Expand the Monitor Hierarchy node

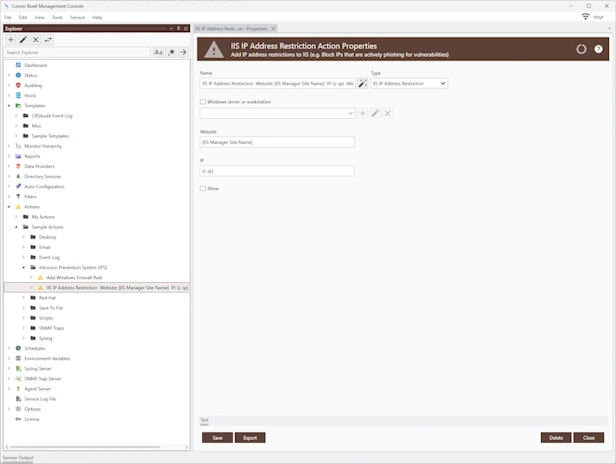click(9, 146)
